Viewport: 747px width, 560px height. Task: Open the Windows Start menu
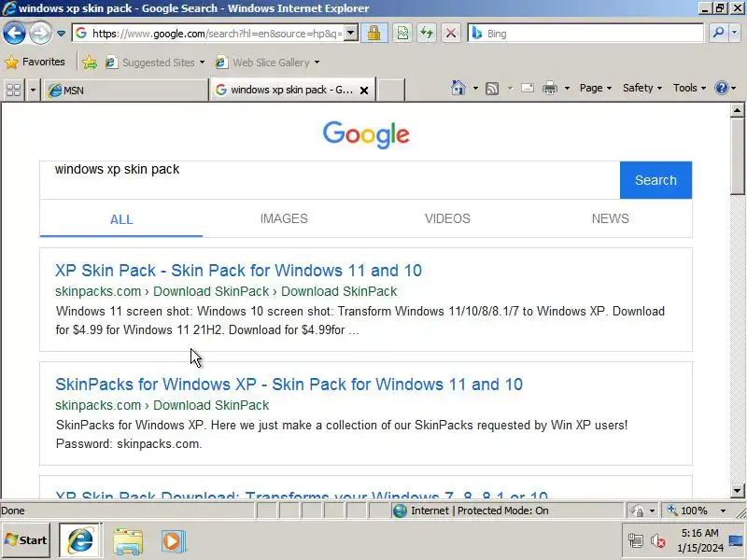26,540
